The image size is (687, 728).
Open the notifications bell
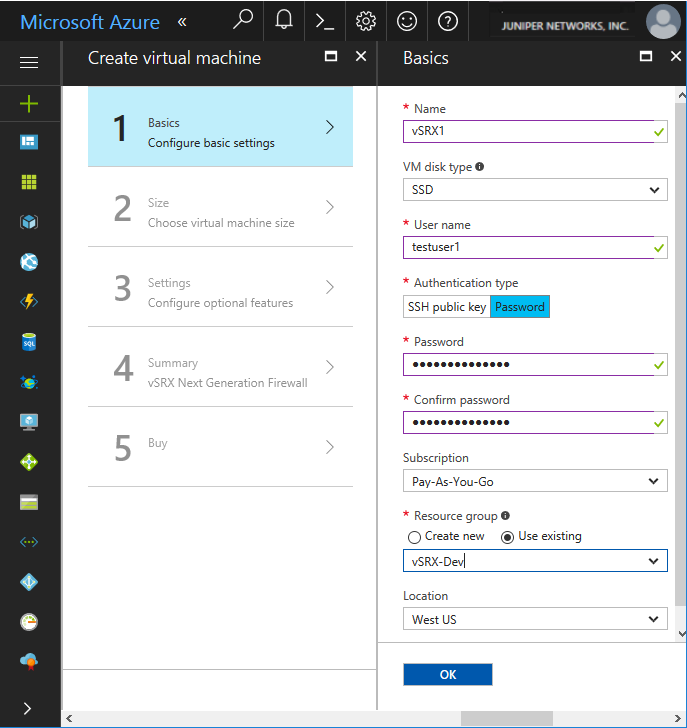(284, 20)
